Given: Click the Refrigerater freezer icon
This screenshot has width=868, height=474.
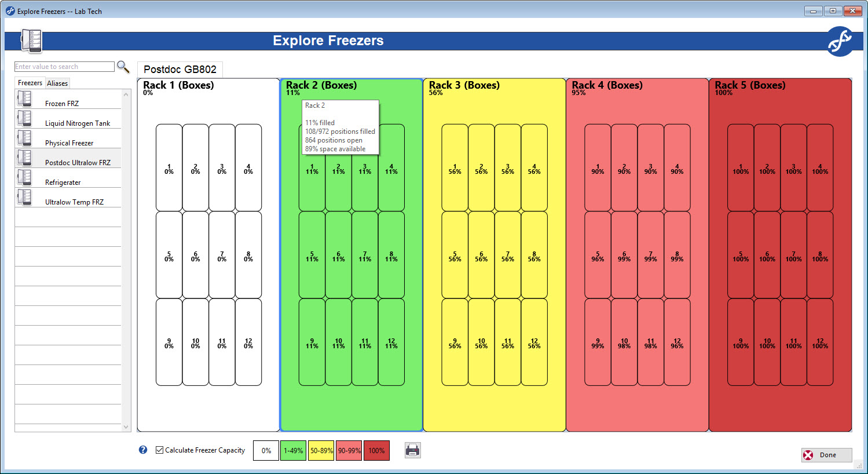Looking at the screenshot, I should (x=24, y=177).
